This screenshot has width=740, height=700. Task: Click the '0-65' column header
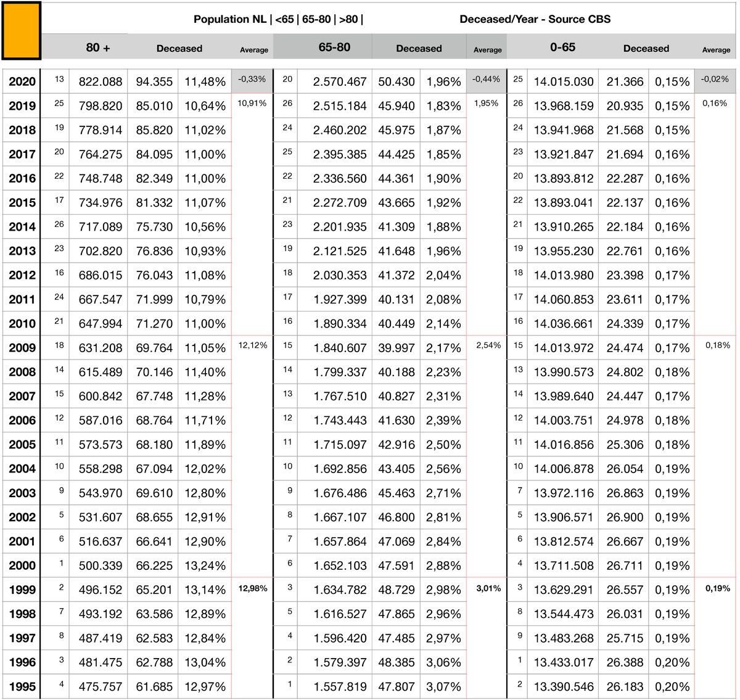pyautogui.click(x=562, y=47)
